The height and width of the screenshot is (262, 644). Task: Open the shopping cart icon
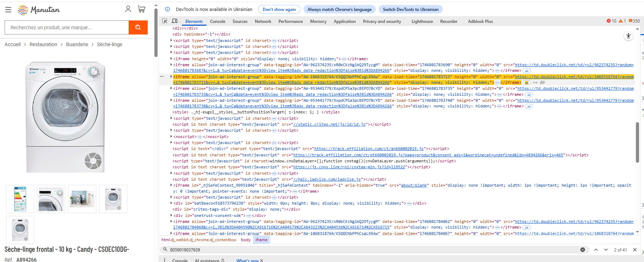click(x=142, y=9)
